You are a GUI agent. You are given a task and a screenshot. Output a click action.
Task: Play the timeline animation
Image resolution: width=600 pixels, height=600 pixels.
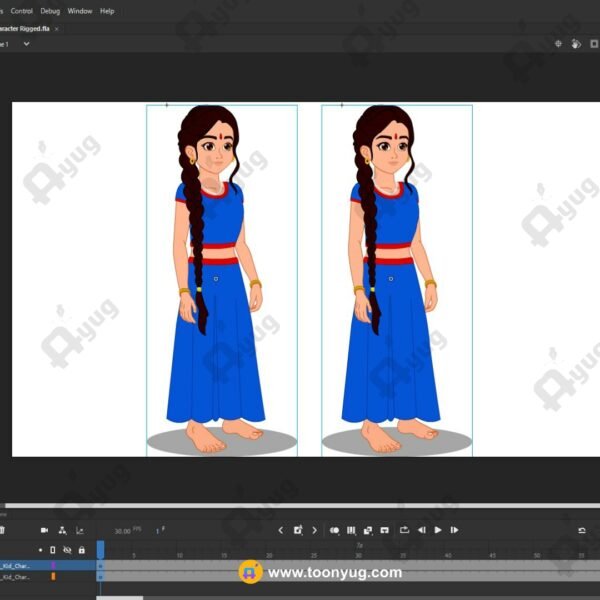pyautogui.click(x=438, y=530)
